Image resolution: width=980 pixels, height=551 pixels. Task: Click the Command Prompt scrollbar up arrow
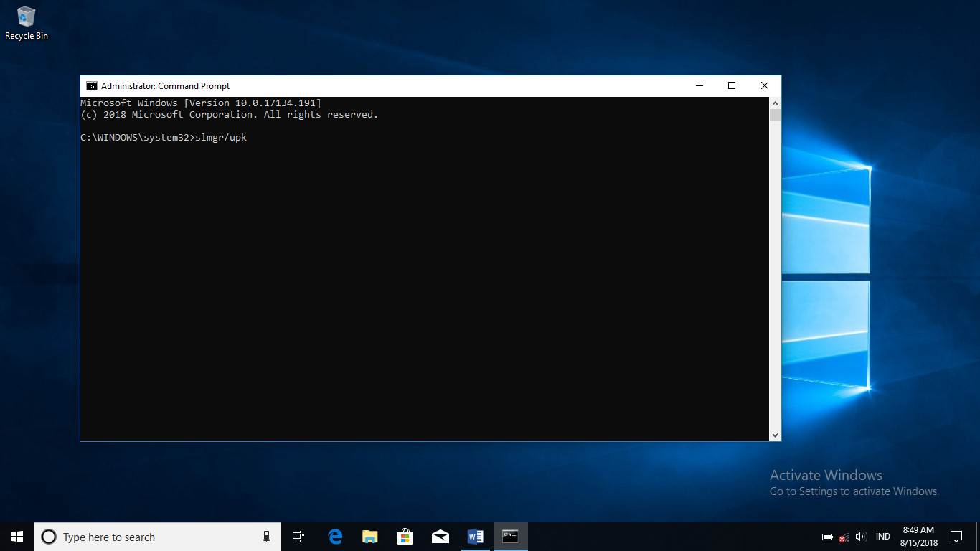pyautogui.click(x=775, y=103)
